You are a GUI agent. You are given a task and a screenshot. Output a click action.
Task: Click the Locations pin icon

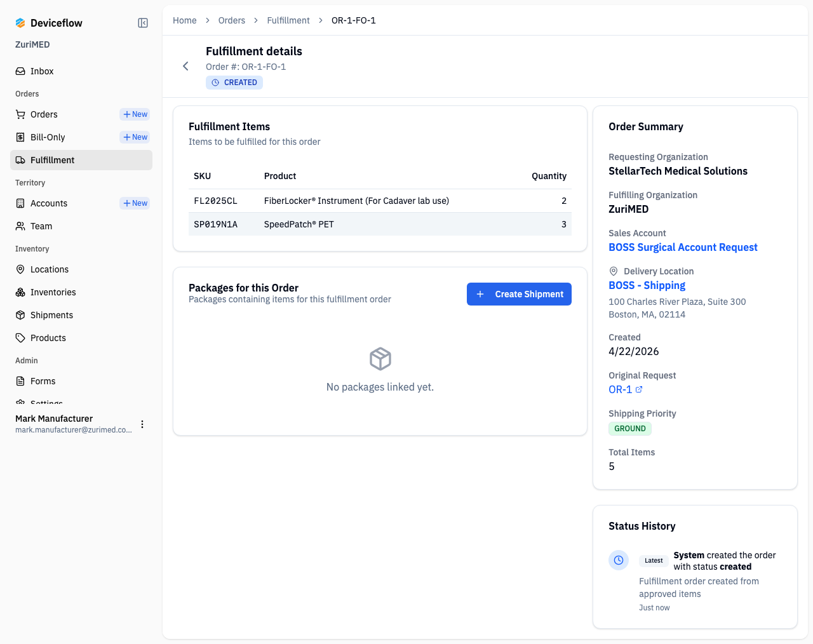pos(20,269)
